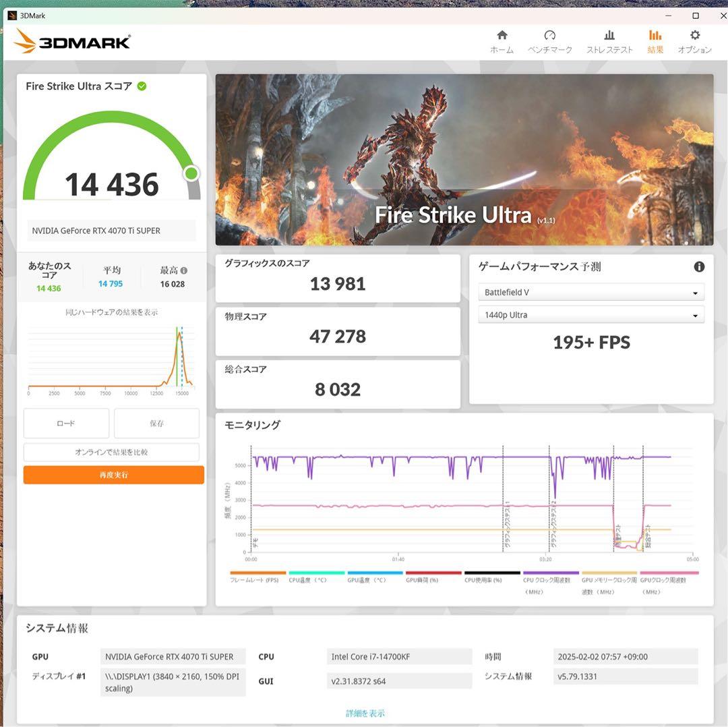The width and height of the screenshot is (728, 727).
Task: Click the 3DMark icon in the title bar
Action: (x=11, y=15)
